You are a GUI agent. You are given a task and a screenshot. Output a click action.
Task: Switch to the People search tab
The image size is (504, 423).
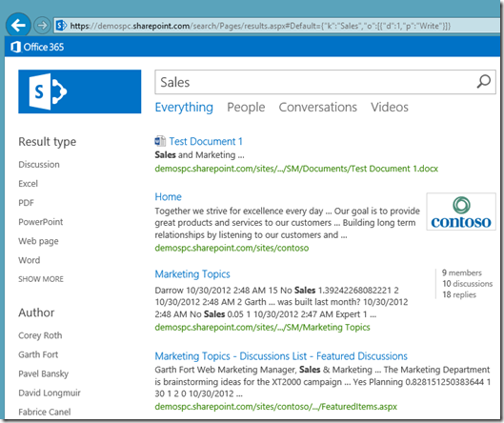coord(246,107)
